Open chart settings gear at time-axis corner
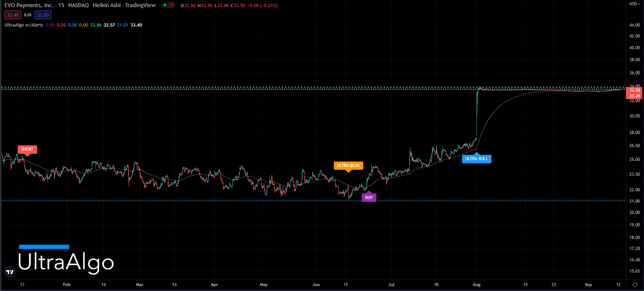Screen dimensions: 644x291 pyautogui.click(x=634, y=286)
